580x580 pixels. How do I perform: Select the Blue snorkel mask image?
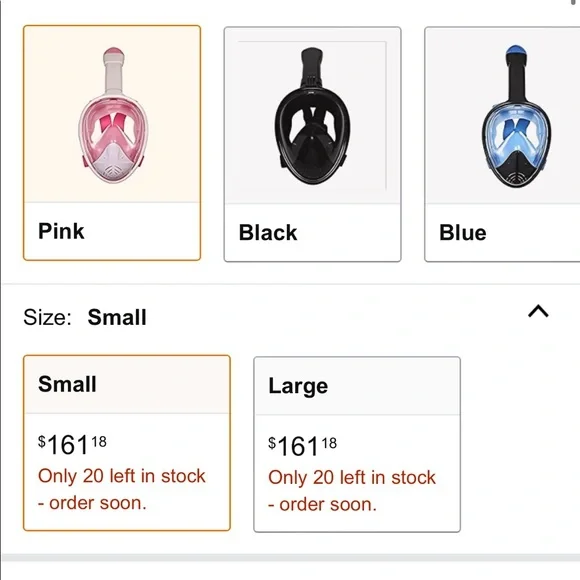[x=516, y=117]
